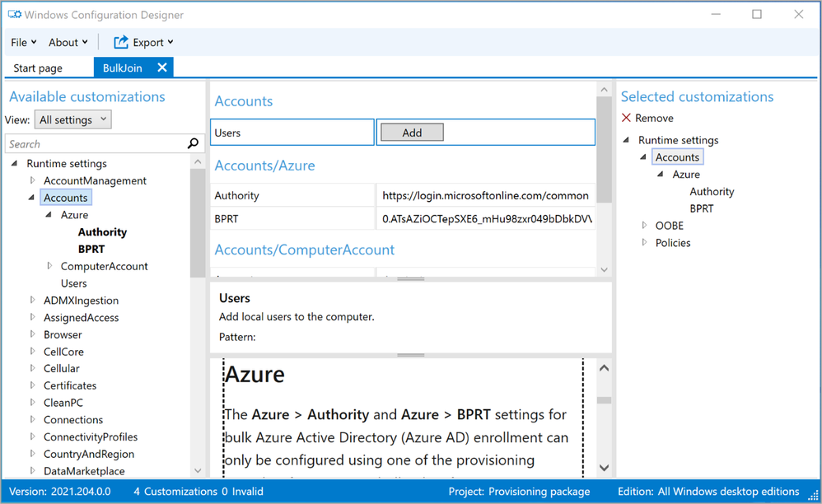Close the BulkJoin tab

[162, 68]
